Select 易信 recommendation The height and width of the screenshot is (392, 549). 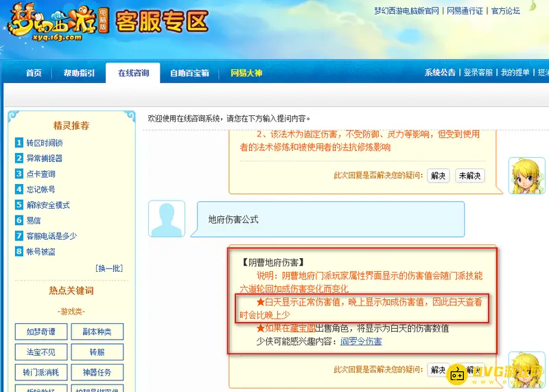pyautogui.click(x=34, y=220)
